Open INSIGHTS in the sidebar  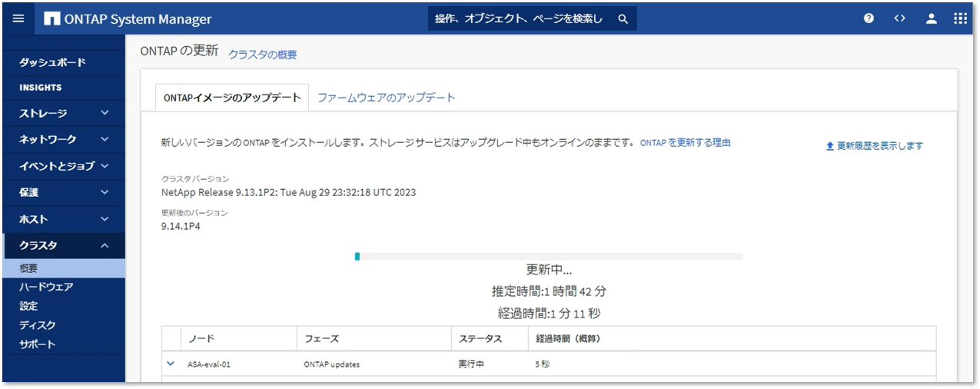tap(63, 88)
